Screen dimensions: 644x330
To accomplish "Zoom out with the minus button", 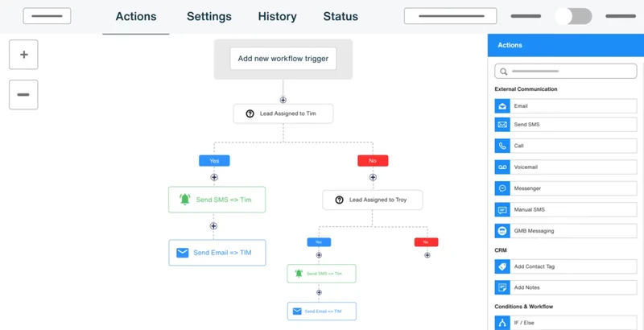I will [23, 95].
